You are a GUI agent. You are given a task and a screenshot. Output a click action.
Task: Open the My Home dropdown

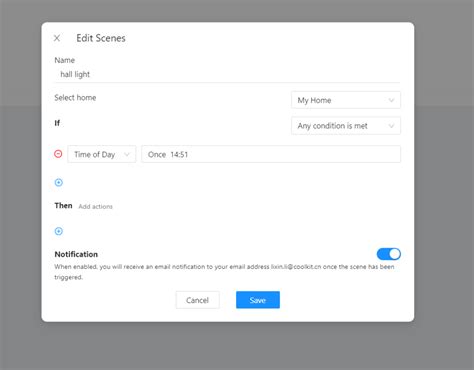[346, 100]
